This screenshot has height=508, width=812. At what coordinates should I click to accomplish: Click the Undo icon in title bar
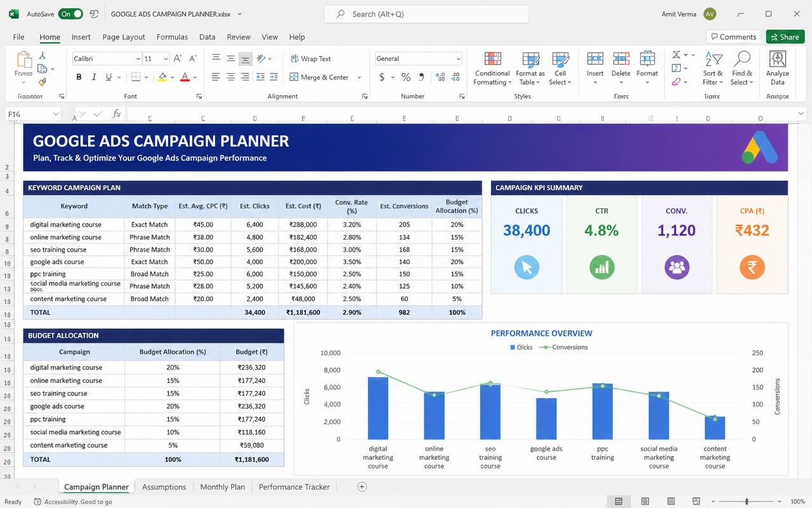(x=95, y=13)
